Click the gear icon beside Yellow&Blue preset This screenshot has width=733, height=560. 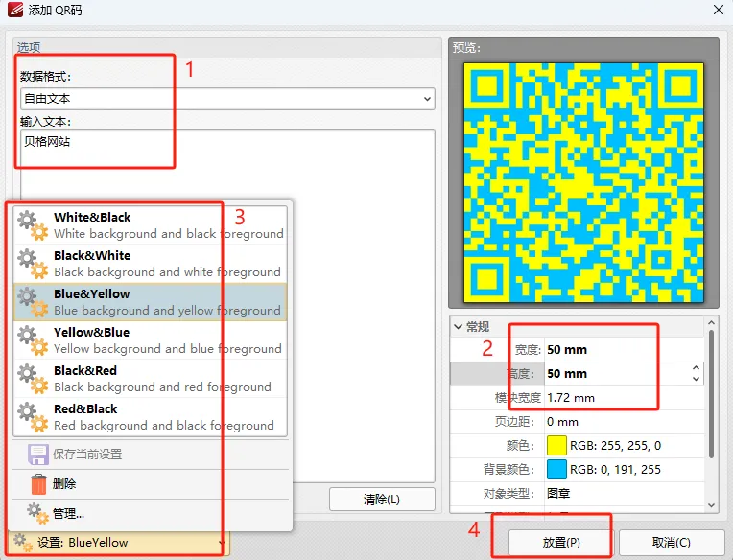tap(33, 340)
